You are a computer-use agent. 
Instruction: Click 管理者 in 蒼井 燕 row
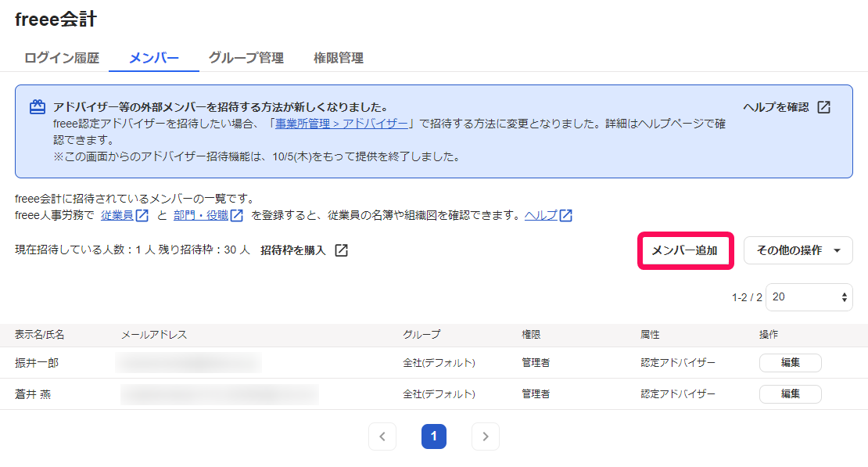536,394
